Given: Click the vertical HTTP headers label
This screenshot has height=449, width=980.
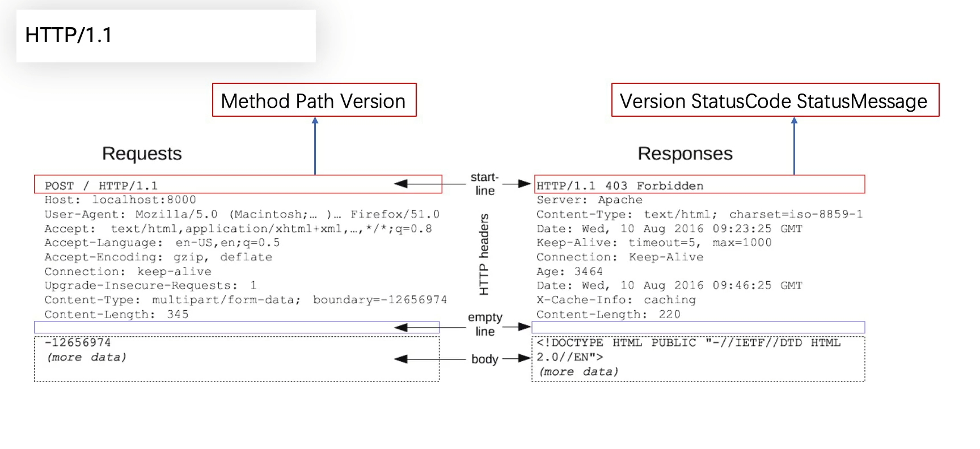Looking at the screenshot, I should (x=484, y=254).
